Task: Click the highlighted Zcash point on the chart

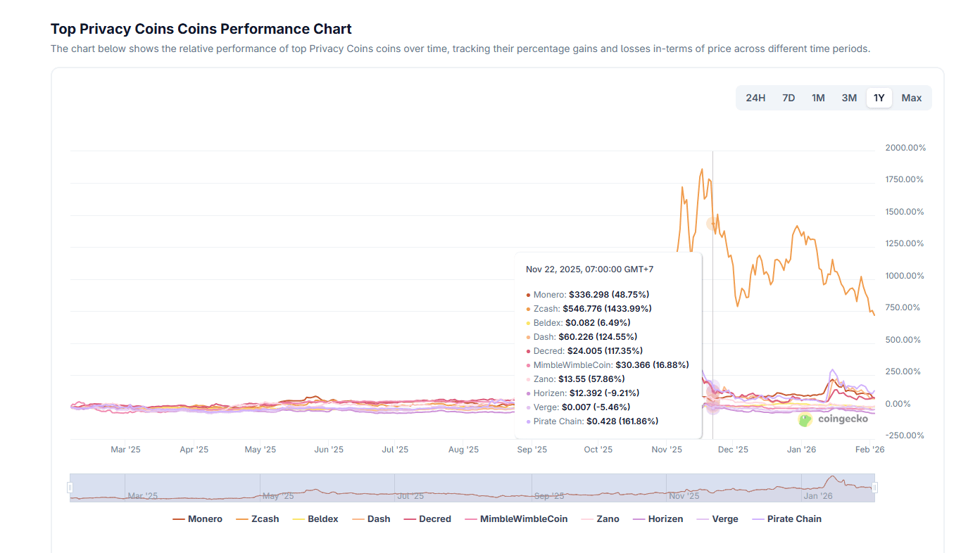Action: point(712,224)
